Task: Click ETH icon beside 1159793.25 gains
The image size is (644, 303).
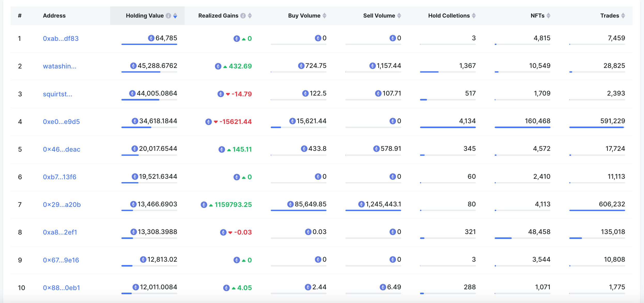Action: click(204, 205)
